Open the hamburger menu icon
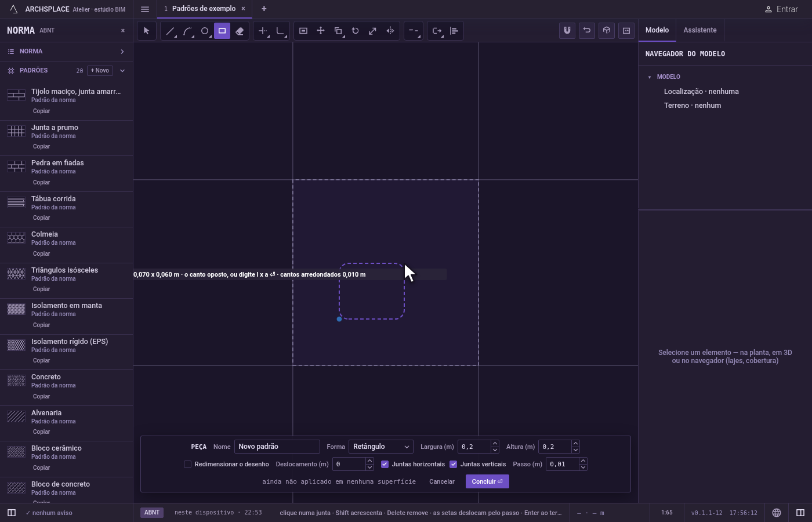The image size is (812, 522). (145, 9)
